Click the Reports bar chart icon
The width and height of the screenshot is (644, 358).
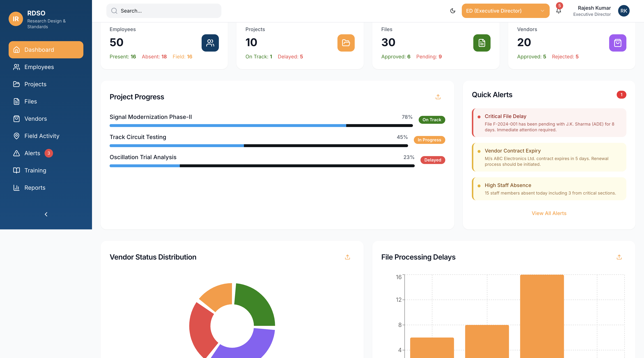click(x=17, y=188)
